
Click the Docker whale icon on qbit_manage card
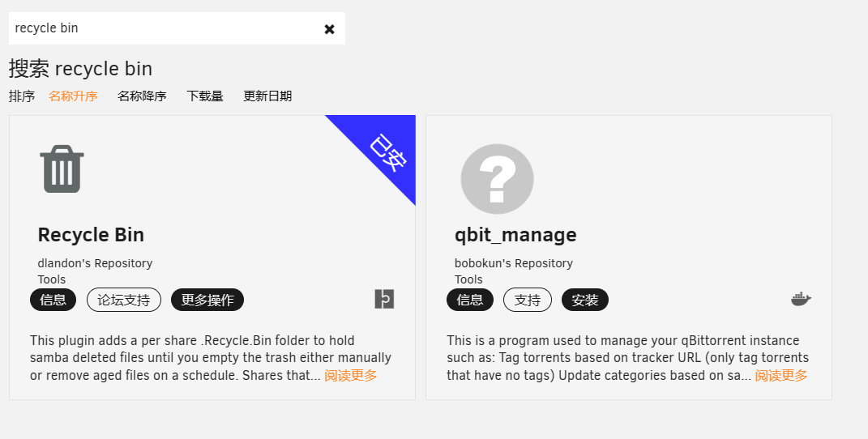(x=801, y=300)
